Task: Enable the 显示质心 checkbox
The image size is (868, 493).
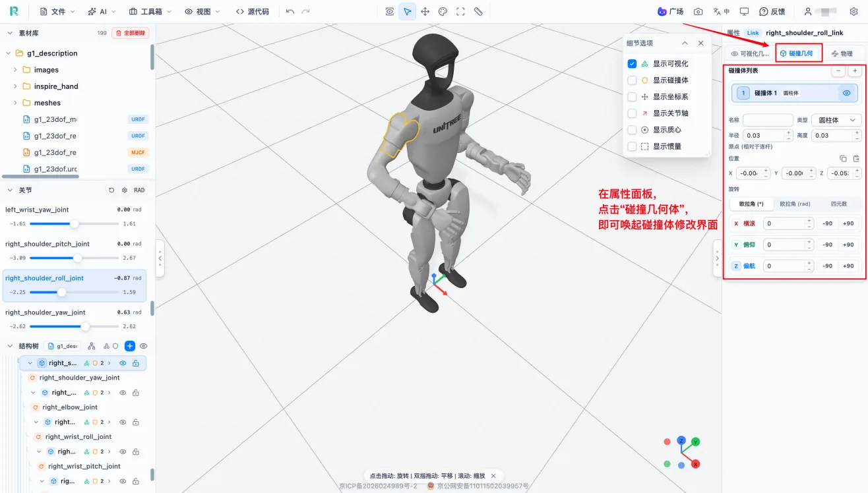Action: point(632,130)
